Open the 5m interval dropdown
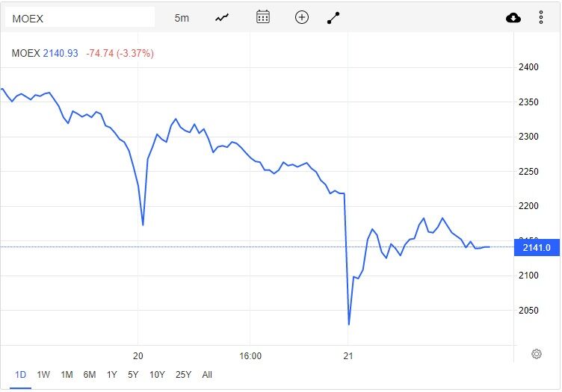 pyautogui.click(x=182, y=17)
